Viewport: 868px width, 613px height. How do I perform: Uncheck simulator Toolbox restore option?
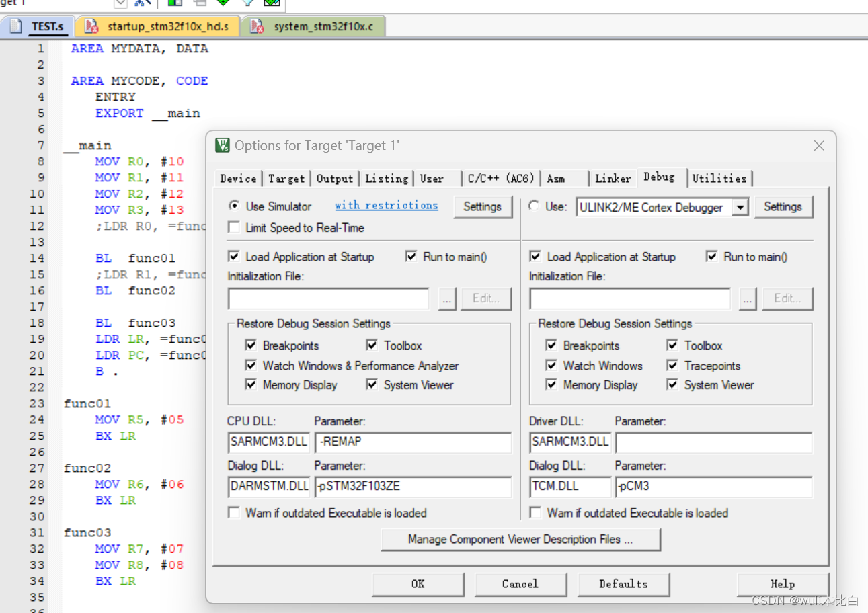[372, 345]
